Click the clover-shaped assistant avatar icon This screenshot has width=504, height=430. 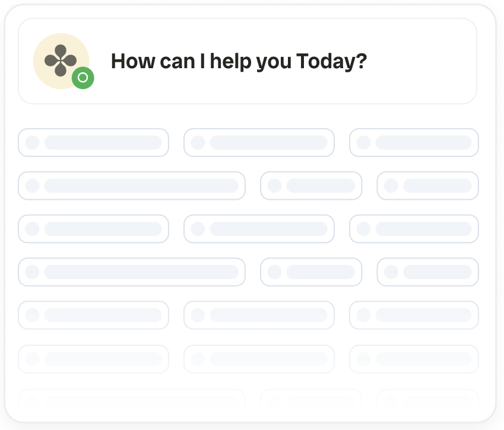[x=60, y=60]
